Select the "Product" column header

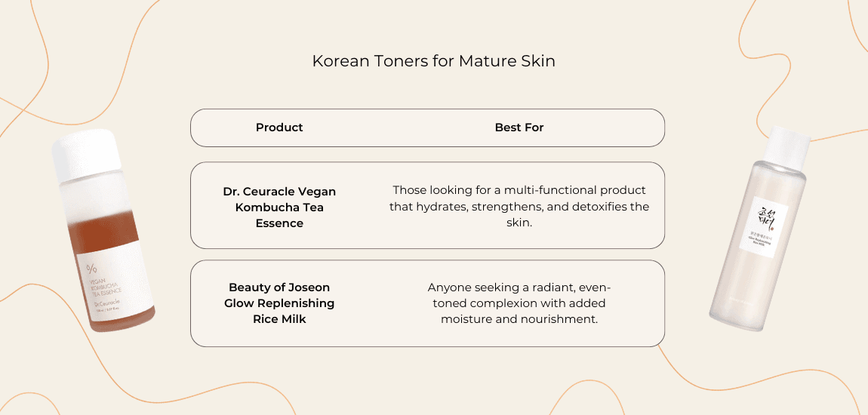[279, 128]
